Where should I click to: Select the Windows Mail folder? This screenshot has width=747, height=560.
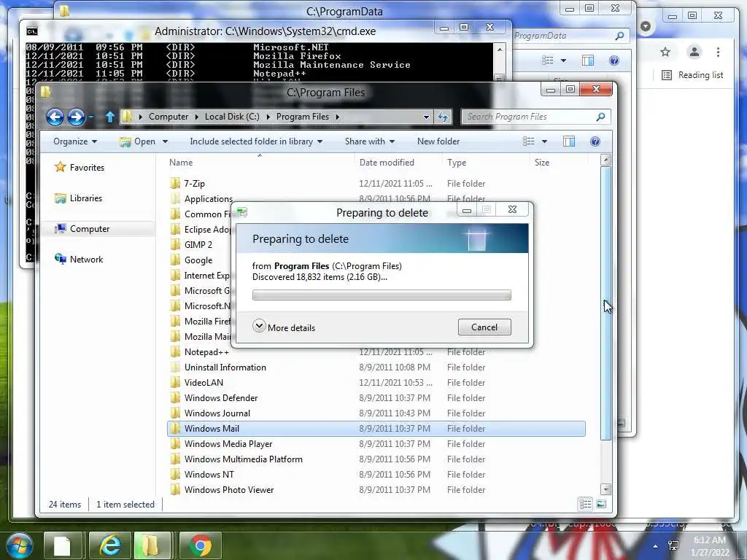[376, 429]
